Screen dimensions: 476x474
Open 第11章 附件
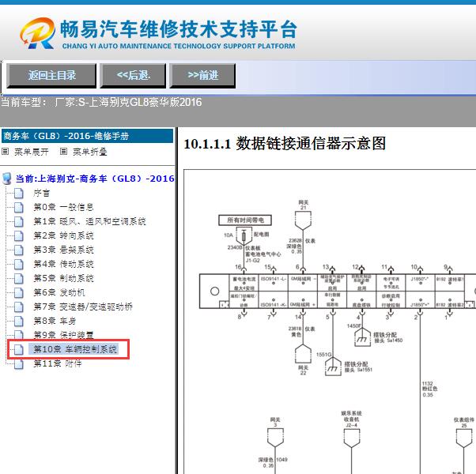coord(58,363)
